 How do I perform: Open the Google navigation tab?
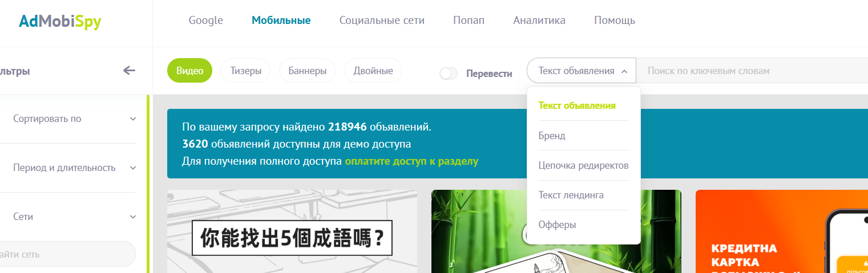point(205,21)
